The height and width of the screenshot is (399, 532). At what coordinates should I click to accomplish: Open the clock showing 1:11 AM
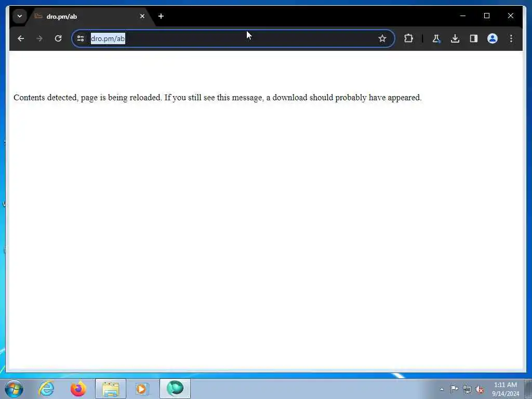click(x=505, y=389)
